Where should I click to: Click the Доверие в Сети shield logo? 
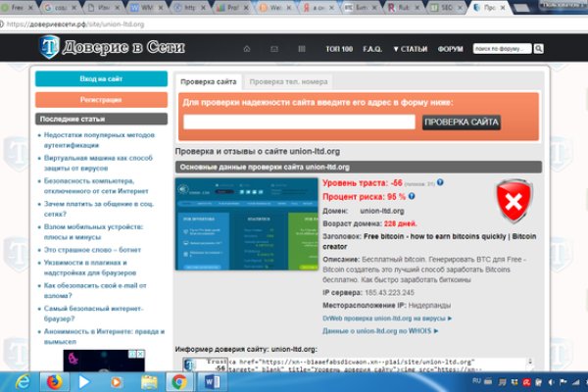[49, 47]
